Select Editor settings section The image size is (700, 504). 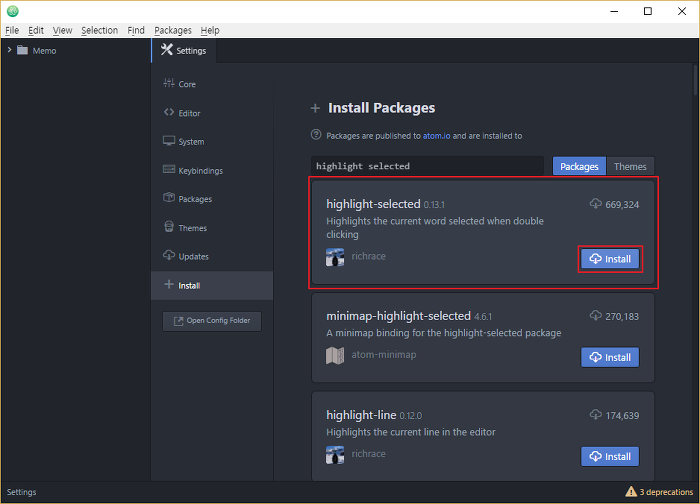(212, 113)
